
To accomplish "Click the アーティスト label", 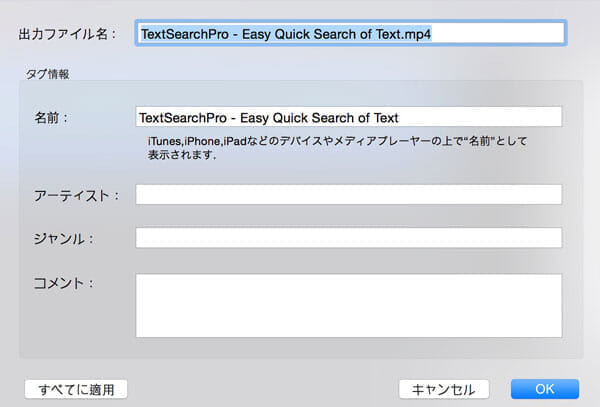I will point(77,196).
